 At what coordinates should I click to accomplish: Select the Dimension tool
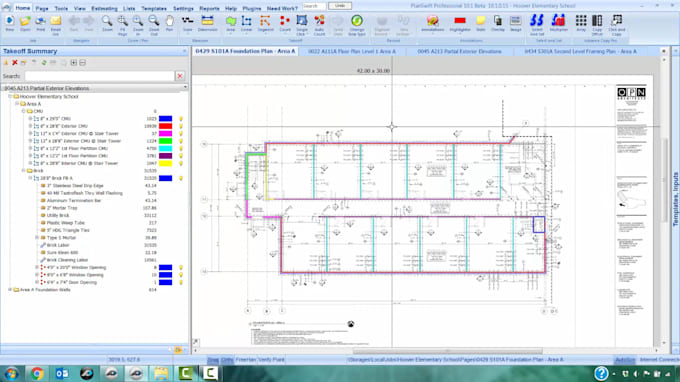pyautogui.click(x=207, y=21)
